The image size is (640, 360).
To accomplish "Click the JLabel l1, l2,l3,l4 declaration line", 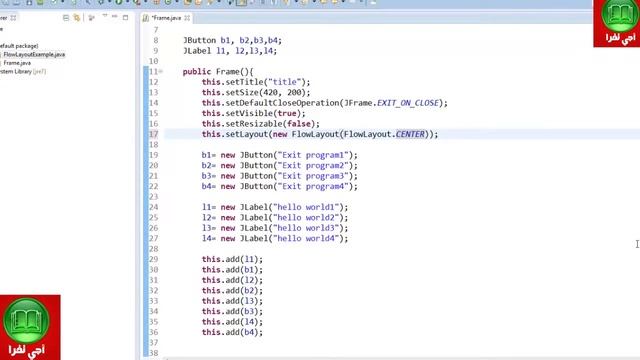I will click(230, 51).
